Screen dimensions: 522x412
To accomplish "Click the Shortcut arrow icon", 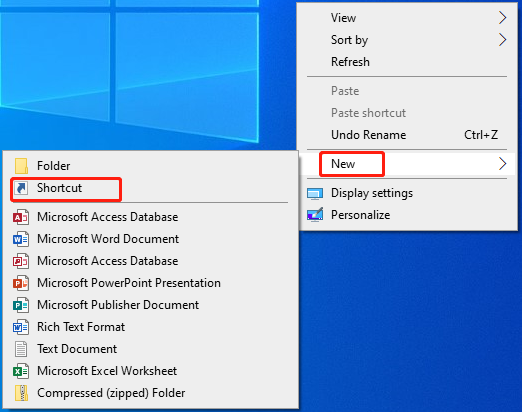I will [21, 188].
